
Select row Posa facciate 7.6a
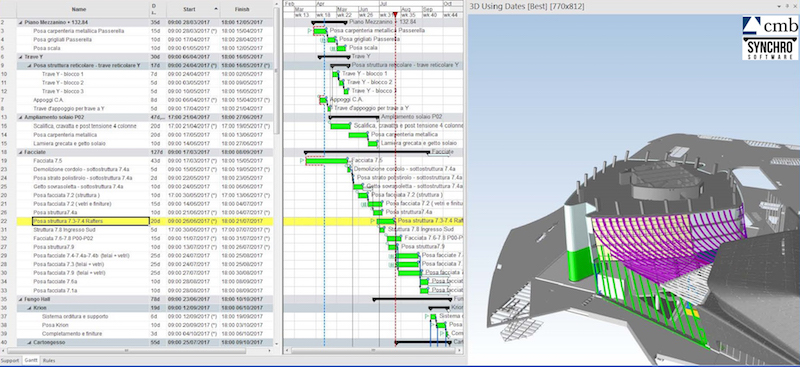[x=137, y=282]
